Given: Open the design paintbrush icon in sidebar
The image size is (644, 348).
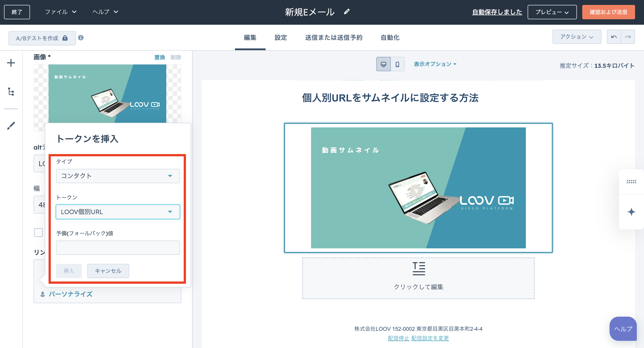Looking at the screenshot, I should pos(11,126).
